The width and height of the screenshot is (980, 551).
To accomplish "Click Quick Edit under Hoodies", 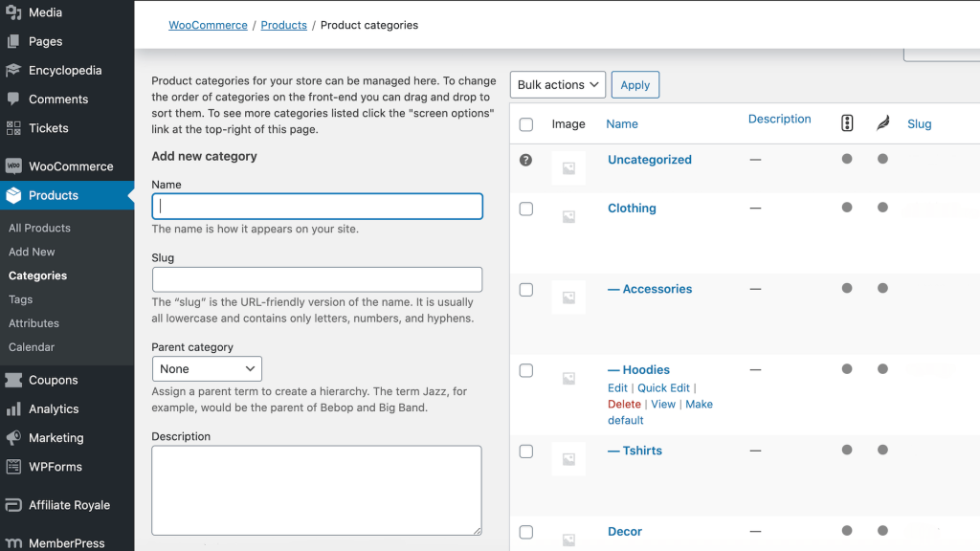I will [663, 387].
